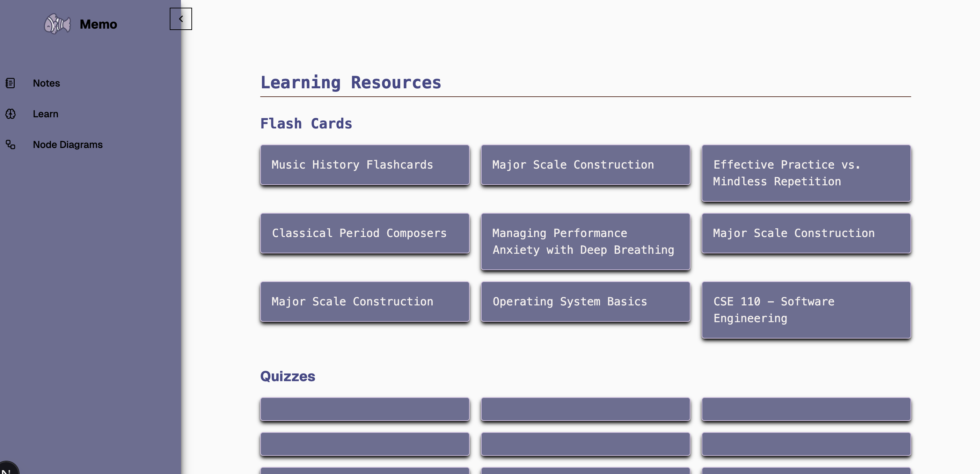Viewport: 980px width, 474px height.
Task: Open Major Scale Construction beside Music History Flashcards
Action: (585, 165)
